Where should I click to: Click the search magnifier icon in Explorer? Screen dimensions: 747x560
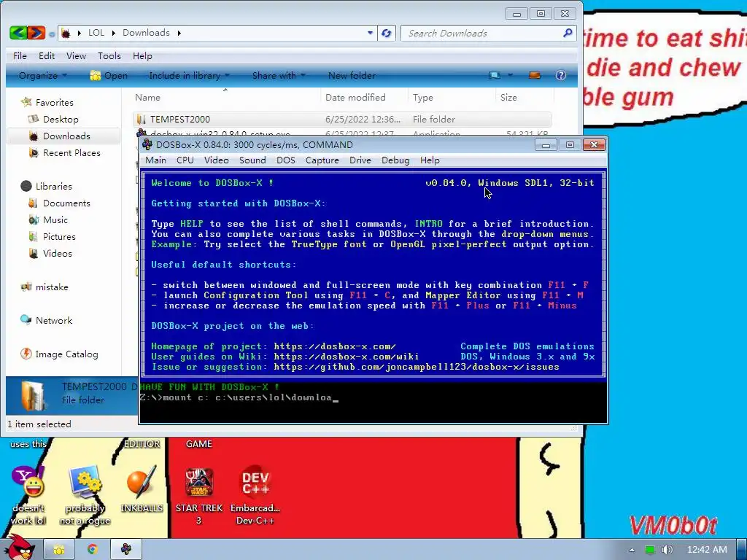(567, 33)
